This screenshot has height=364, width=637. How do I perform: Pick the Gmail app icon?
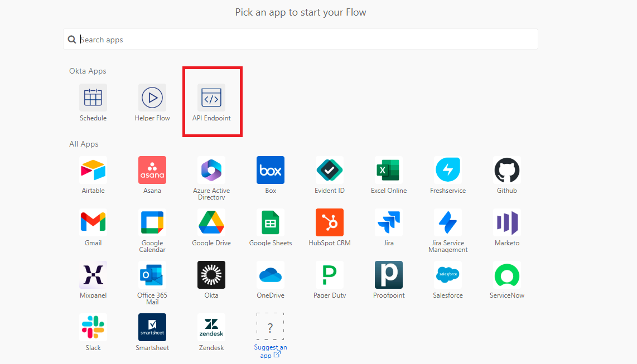[93, 222]
